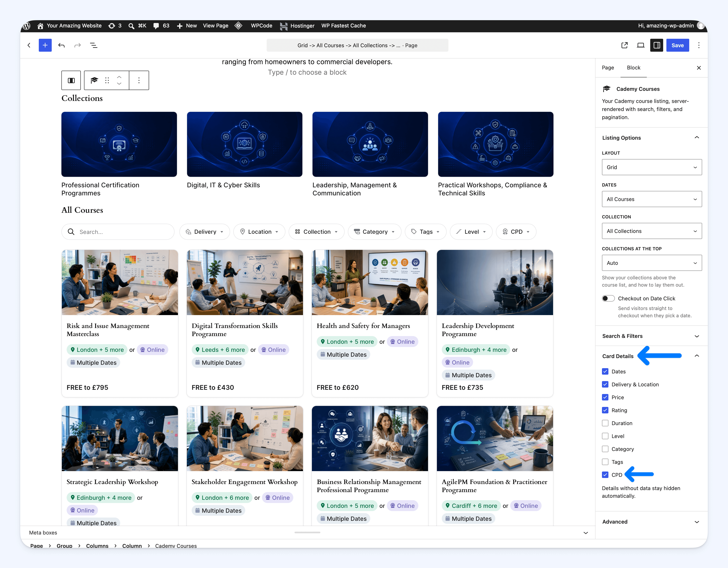Open the document overview list view
Screen dimensions: 728x568
tap(94, 45)
